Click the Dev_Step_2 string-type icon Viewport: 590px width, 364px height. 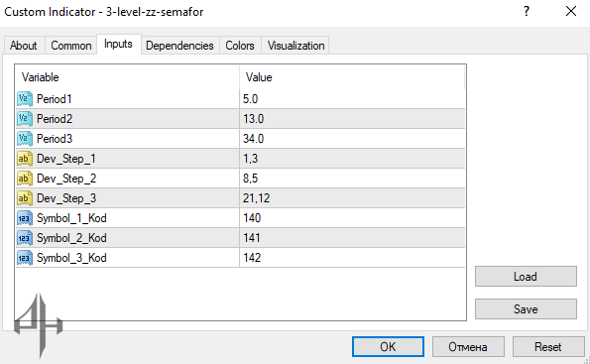(25, 179)
